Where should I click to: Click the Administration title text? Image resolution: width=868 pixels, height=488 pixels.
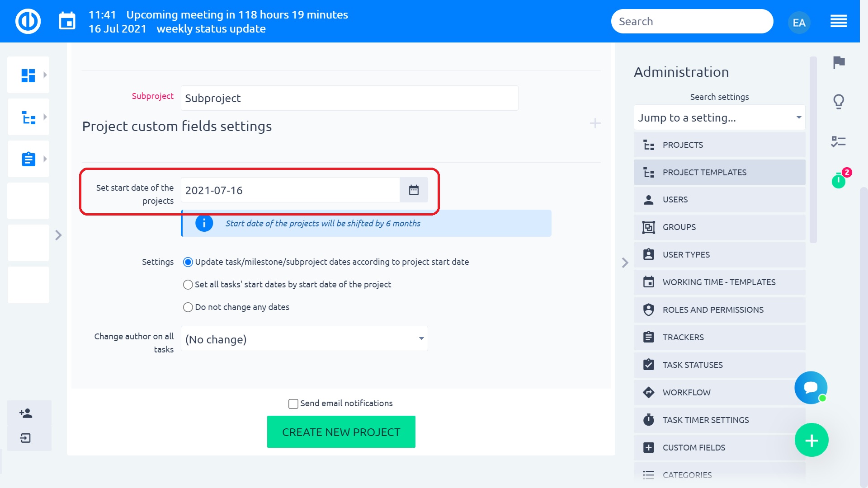(x=681, y=72)
